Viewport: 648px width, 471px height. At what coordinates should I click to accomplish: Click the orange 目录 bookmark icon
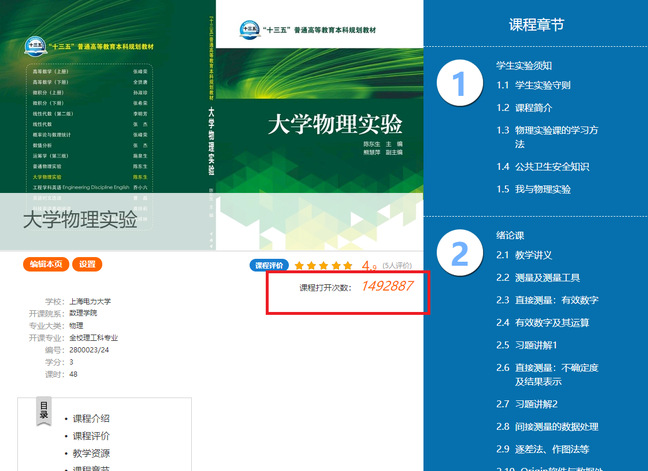coord(43,410)
